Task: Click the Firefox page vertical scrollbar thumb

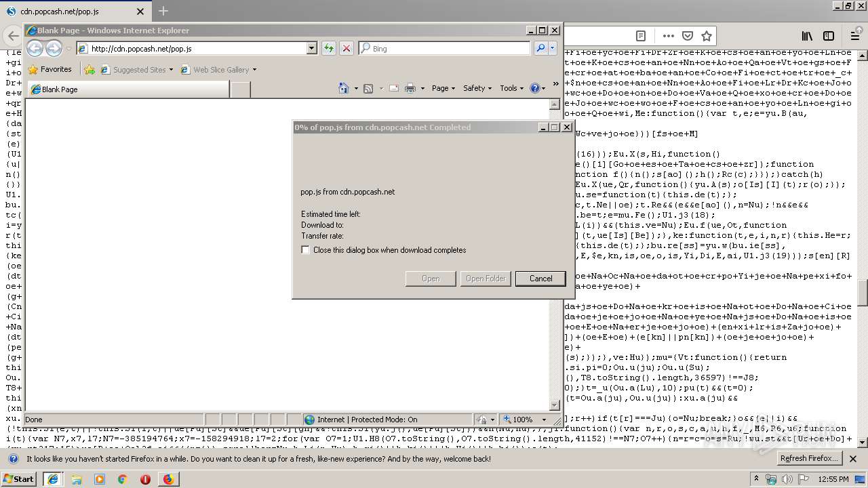Action: tap(863, 292)
